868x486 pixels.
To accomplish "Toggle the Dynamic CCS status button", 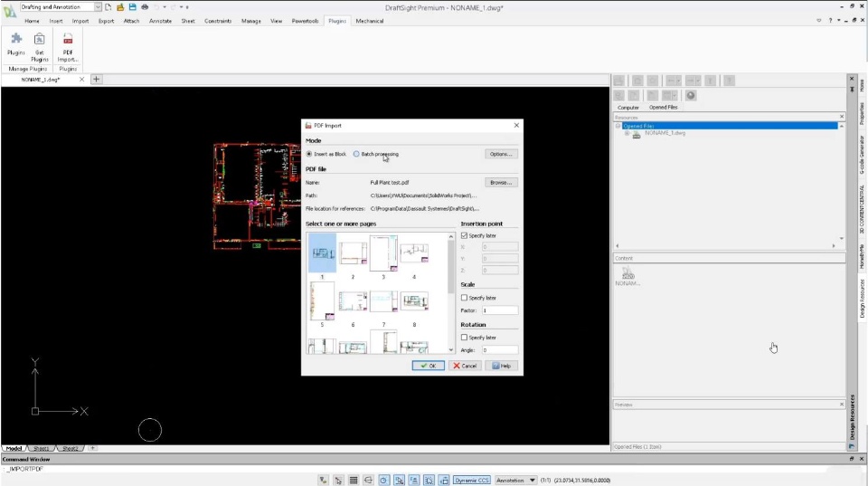I will click(472, 480).
